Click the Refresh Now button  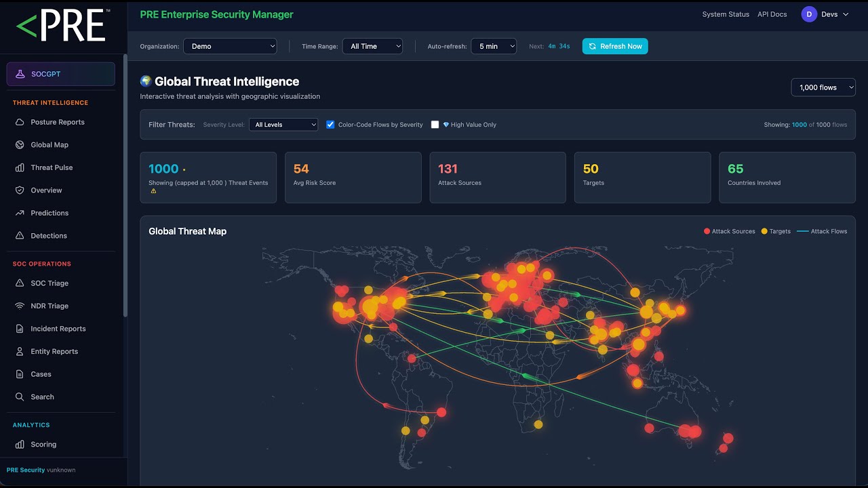(x=615, y=46)
